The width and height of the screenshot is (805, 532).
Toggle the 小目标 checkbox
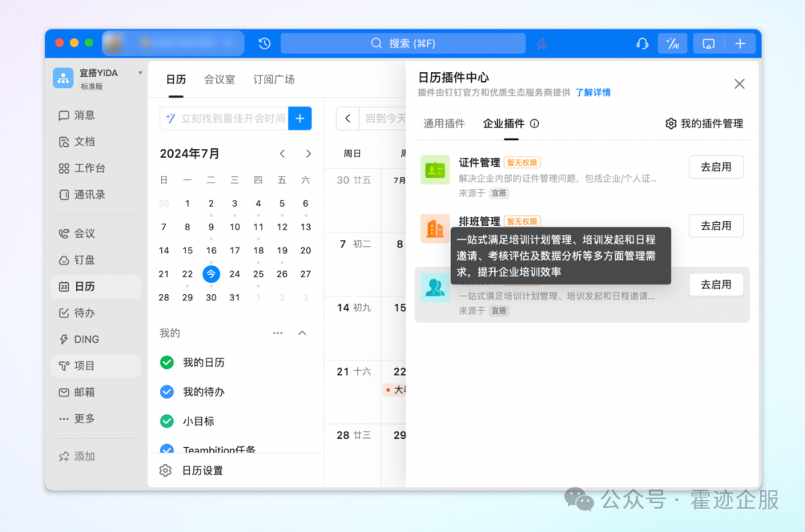(x=167, y=421)
